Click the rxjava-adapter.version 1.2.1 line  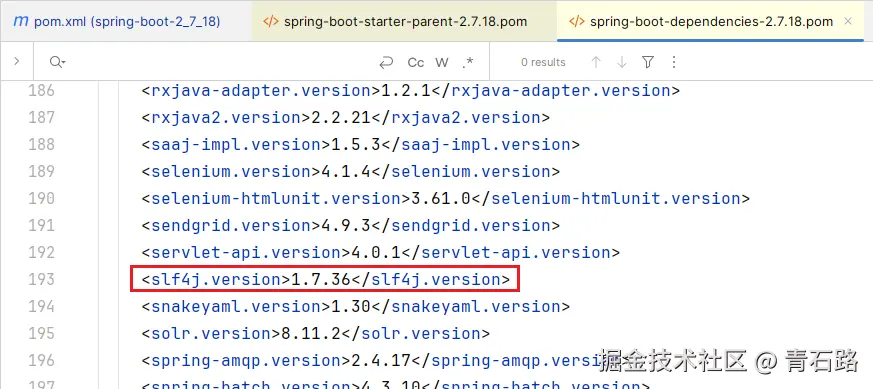(410, 90)
